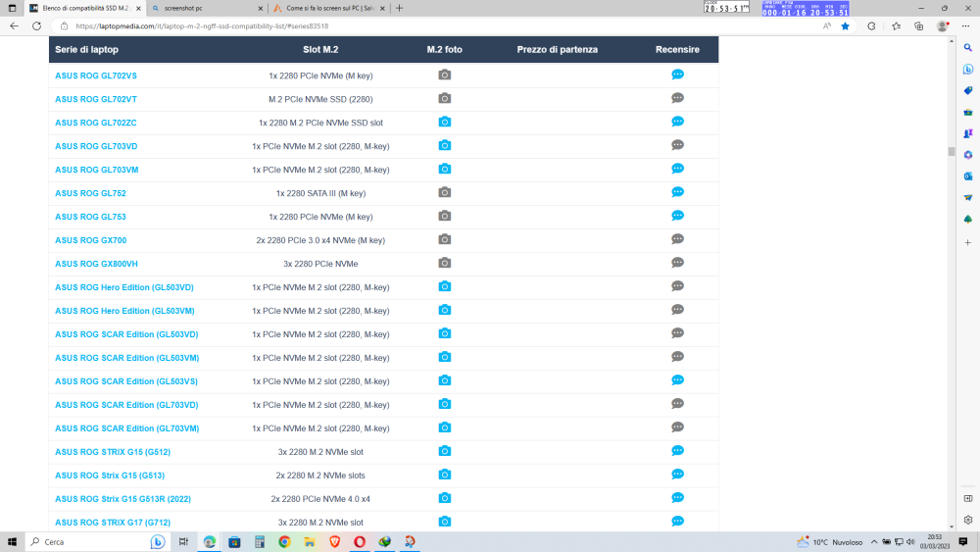
Task: Open ASUS ROG GL752 link
Action: click(90, 193)
